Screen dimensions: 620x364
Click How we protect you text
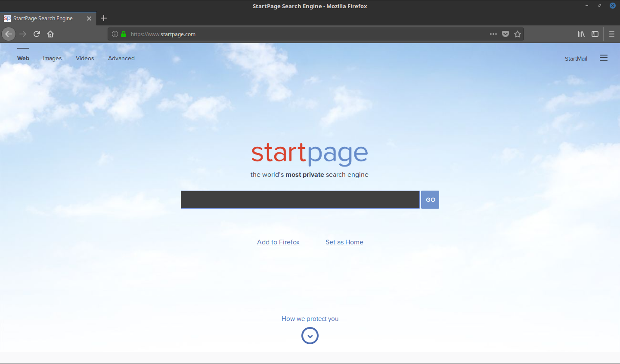coord(310,319)
